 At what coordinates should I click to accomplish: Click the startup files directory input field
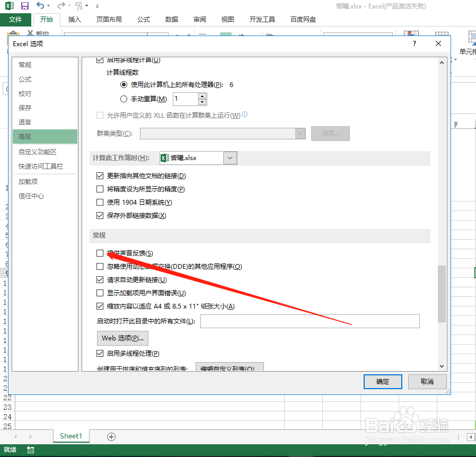coord(310,321)
